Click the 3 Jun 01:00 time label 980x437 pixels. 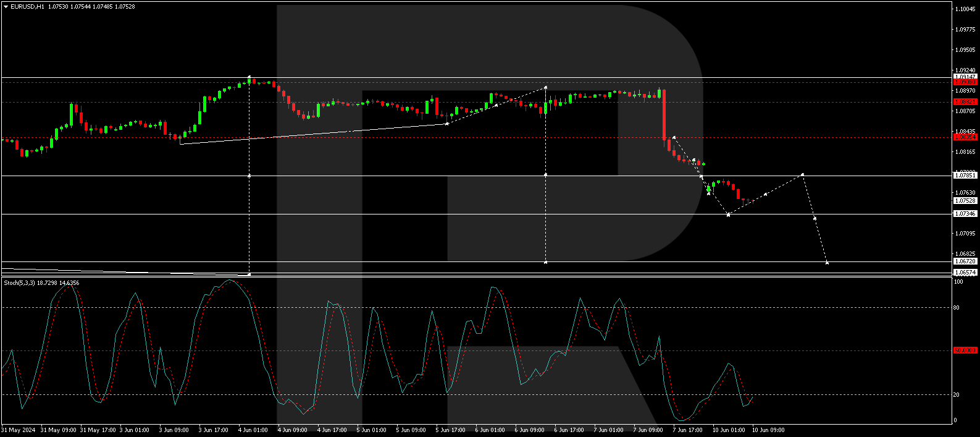(x=135, y=430)
